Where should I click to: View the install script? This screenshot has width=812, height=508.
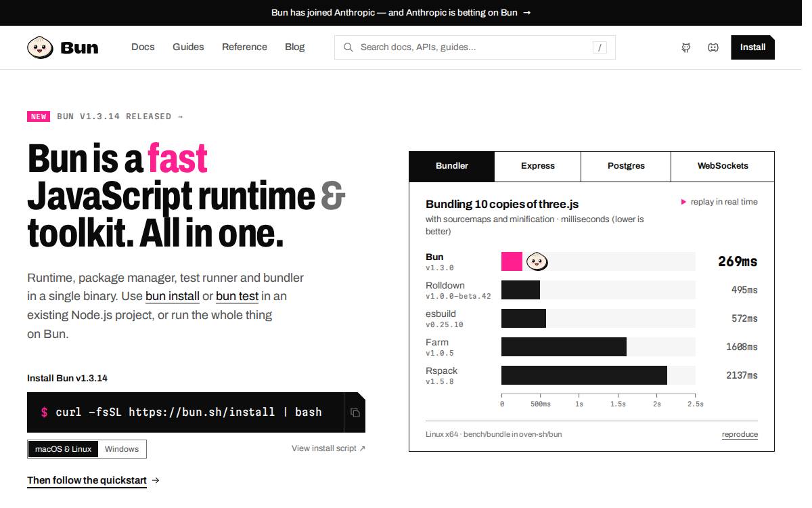tap(328, 448)
